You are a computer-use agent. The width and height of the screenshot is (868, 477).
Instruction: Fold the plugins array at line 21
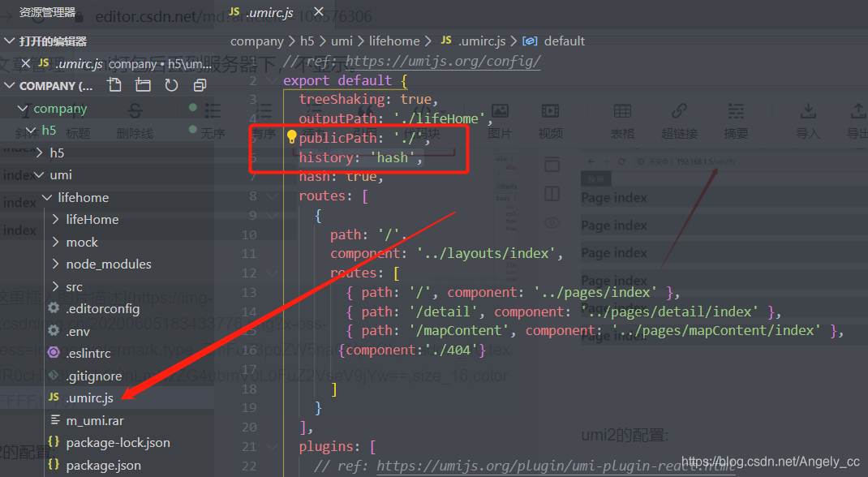[272, 446]
